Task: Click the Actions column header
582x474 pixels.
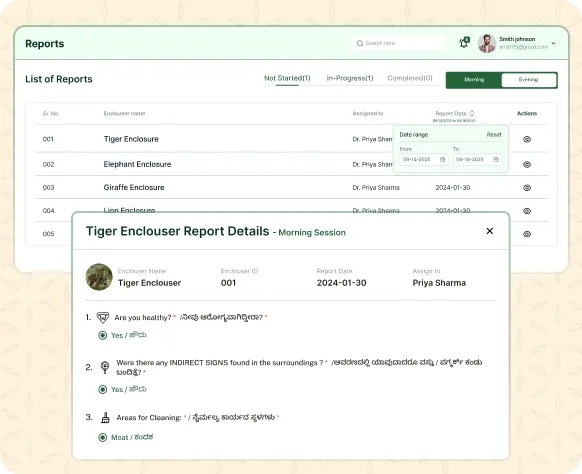Action: point(527,113)
